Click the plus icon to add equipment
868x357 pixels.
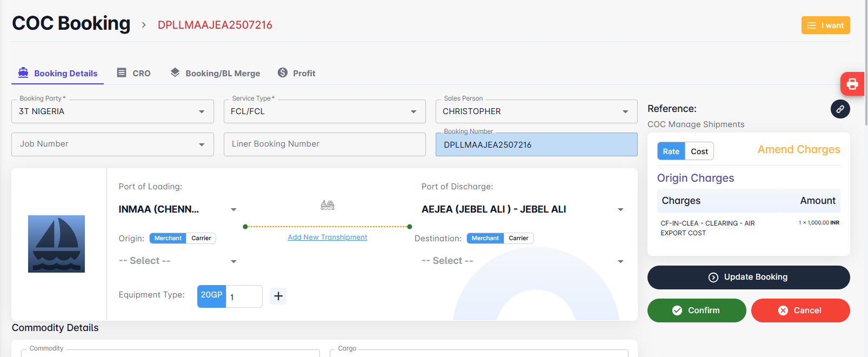[278, 296]
